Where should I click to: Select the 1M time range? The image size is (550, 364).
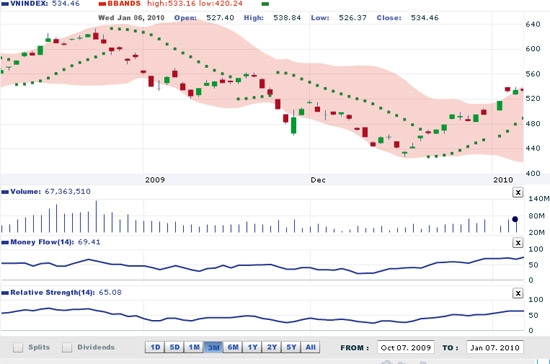click(194, 347)
